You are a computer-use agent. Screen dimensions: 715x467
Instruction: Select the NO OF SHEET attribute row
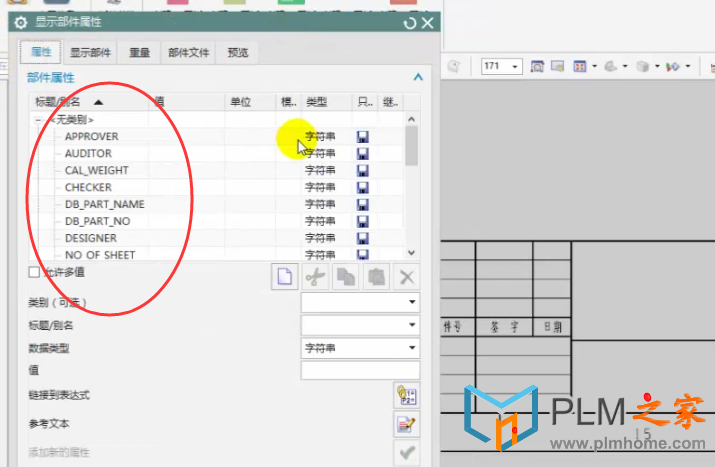click(217, 254)
